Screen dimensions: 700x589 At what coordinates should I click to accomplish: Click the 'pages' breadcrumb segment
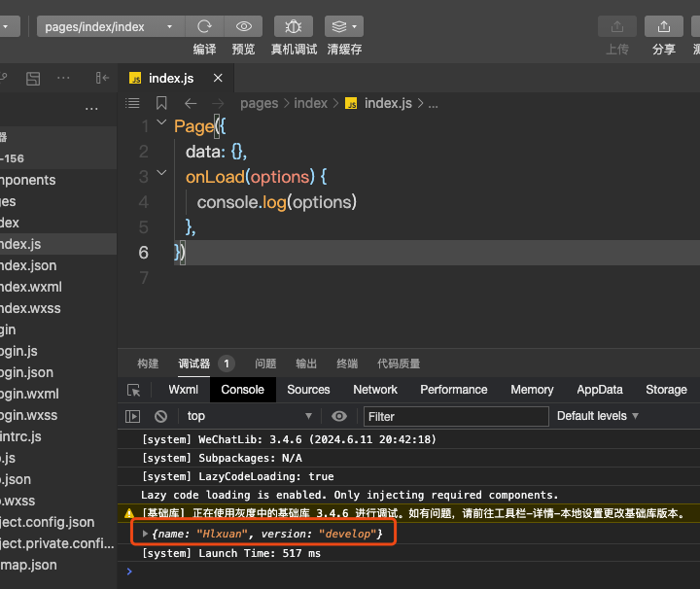pos(259,104)
